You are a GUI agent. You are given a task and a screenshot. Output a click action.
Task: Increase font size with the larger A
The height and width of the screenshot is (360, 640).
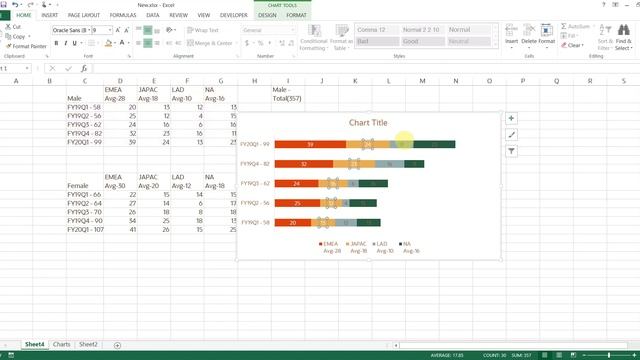118,30
